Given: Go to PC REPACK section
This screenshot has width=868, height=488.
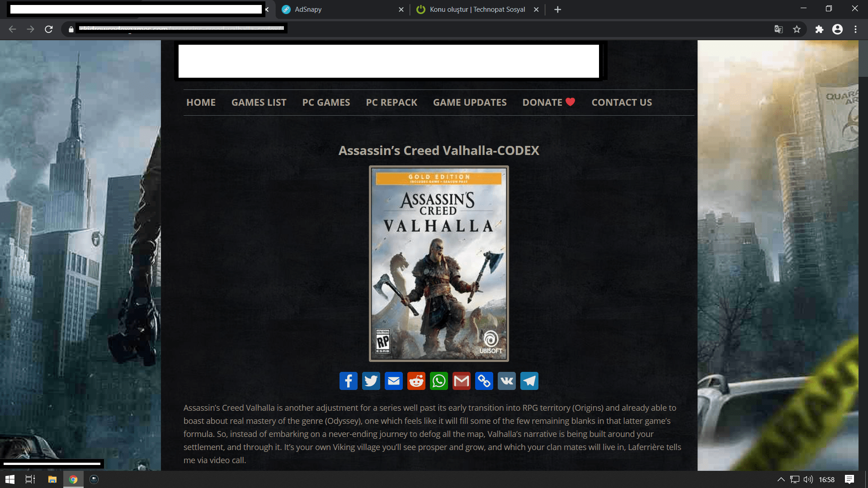Looking at the screenshot, I should click(392, 103).
